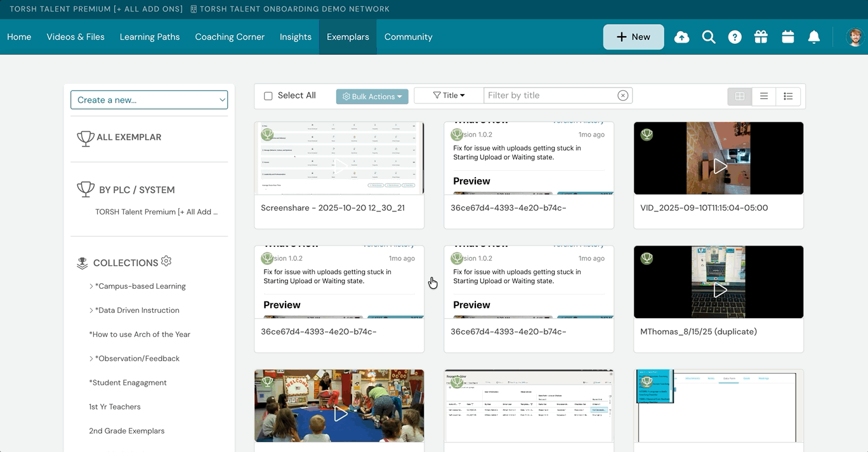
Task: Open the first row's 36ce67d4 thumbnail
Action: tap(529, 158)
